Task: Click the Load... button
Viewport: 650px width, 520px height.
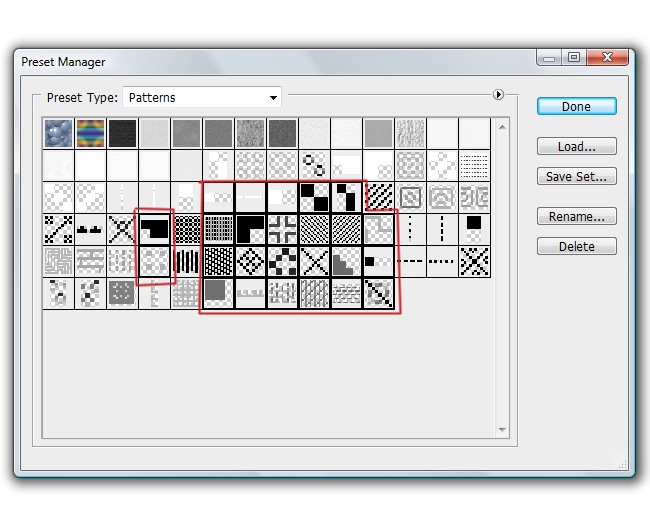Action: tap(576, 146)
